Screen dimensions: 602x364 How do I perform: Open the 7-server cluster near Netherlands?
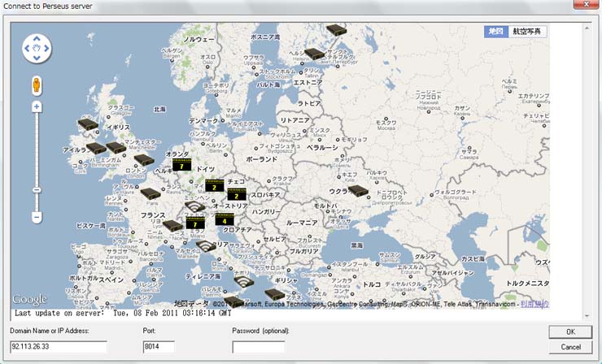(x=181, y=164)
